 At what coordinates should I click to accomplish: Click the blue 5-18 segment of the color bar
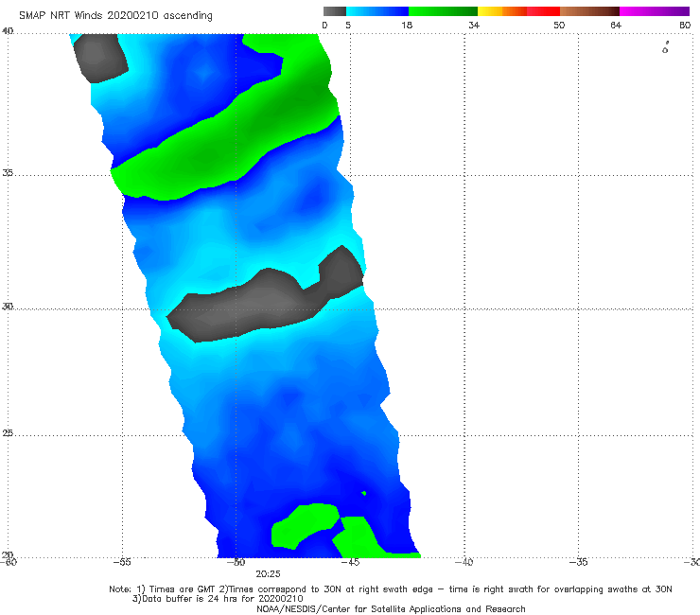tap(377, 11)
